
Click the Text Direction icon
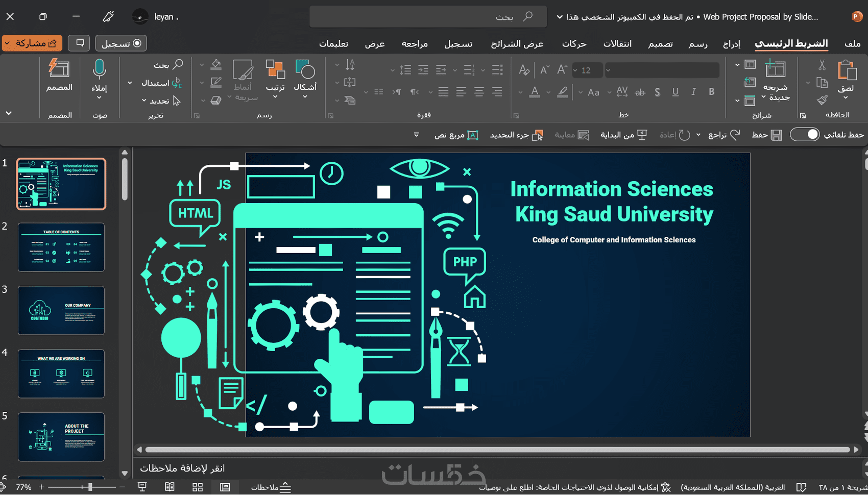[350, 65]
